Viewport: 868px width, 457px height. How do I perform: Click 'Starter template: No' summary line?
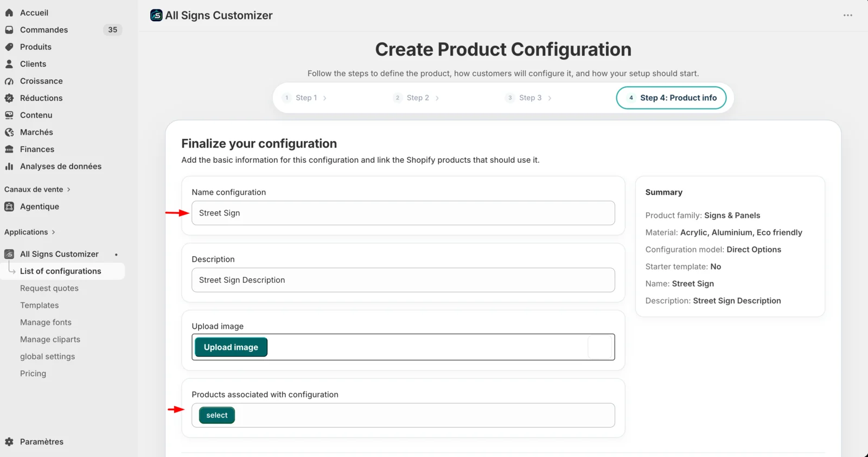(683, 266)
